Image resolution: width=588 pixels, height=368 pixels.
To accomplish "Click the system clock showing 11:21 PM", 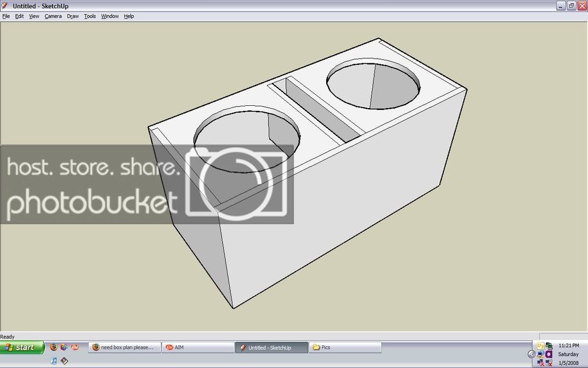I will click(568, 346).
